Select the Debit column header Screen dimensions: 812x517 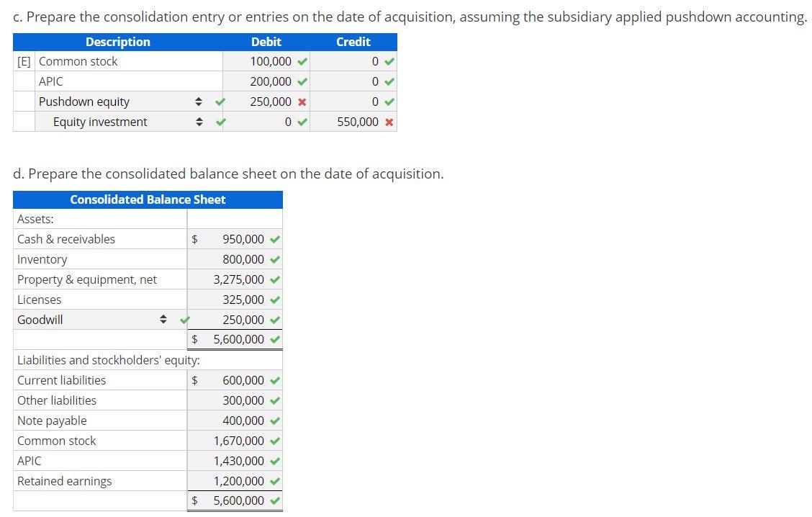click(x=266, y=42)
